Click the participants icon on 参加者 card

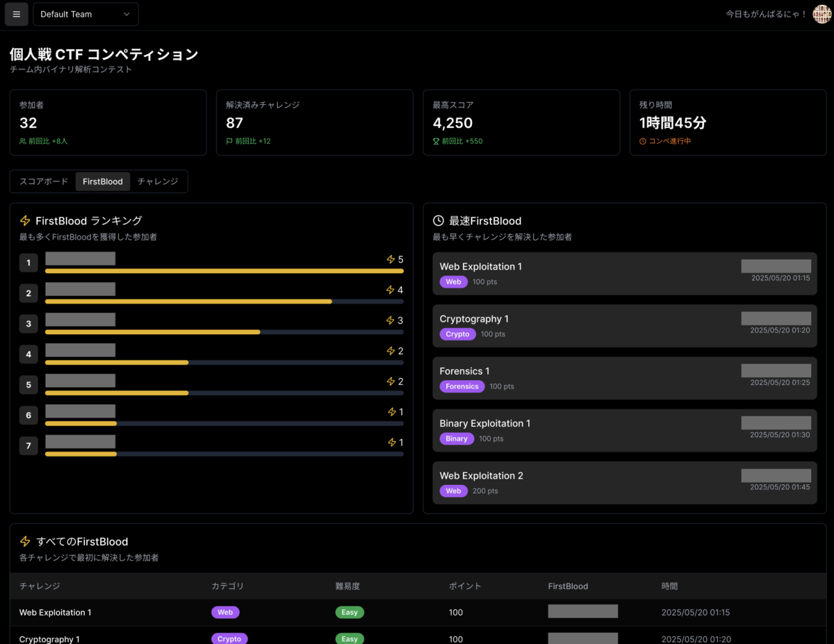(24, 141)
